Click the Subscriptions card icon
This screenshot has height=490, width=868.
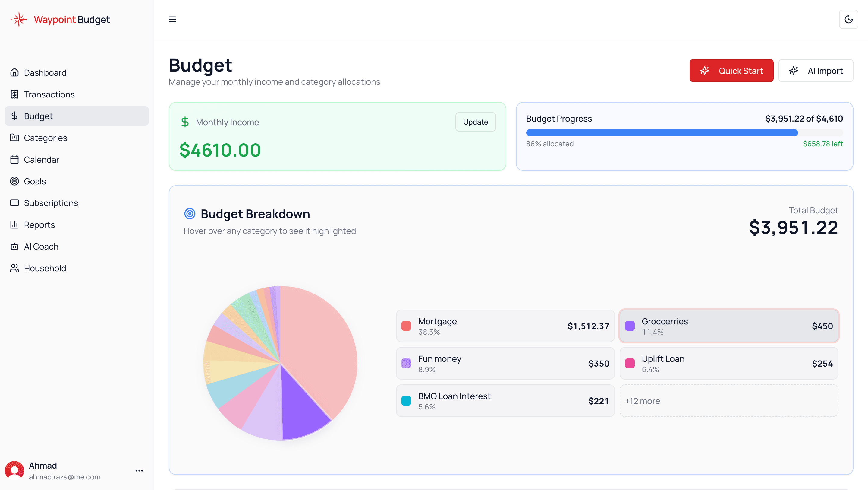point(14,203)
